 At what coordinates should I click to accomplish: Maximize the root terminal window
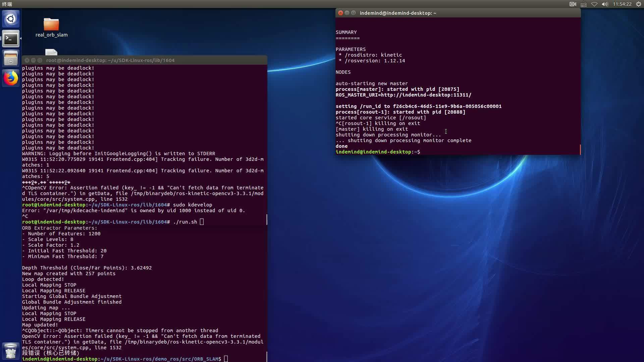[40, 60]
